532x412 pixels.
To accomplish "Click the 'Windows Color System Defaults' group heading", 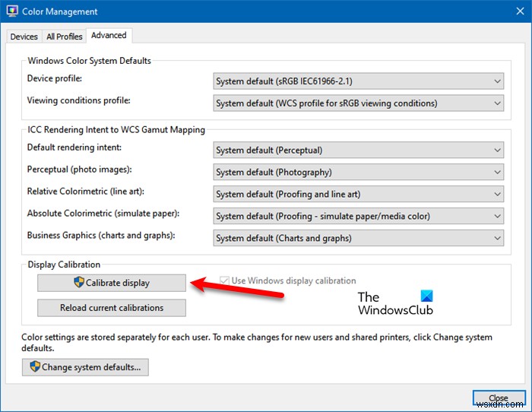I will [89, 61].
